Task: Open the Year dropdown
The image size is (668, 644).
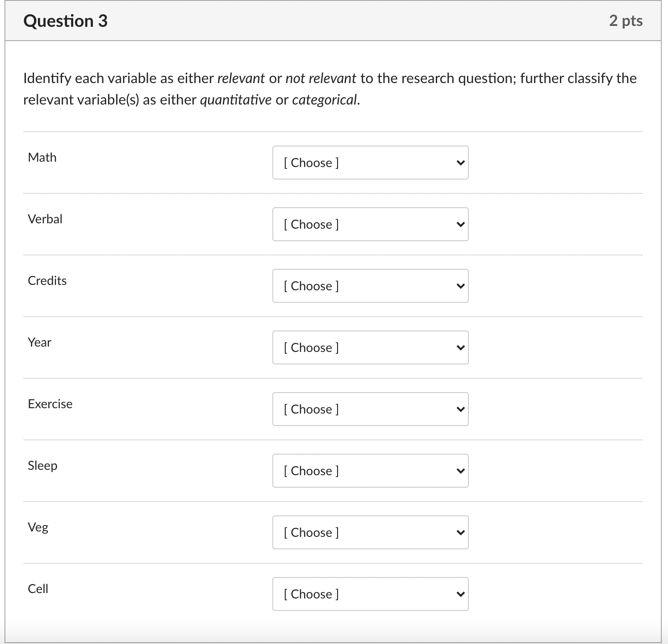Action: point(370,347)
